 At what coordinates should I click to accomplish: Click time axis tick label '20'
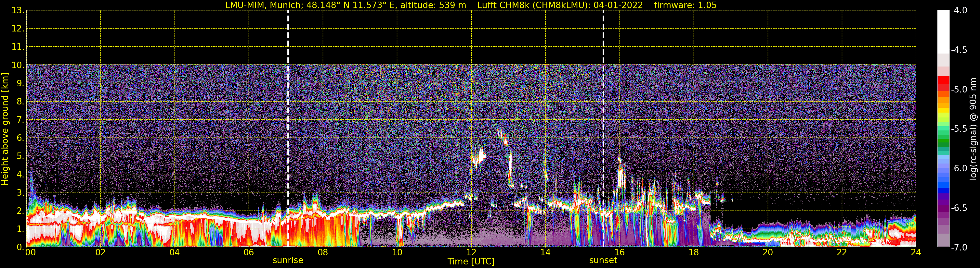click(x=768, y=252)
